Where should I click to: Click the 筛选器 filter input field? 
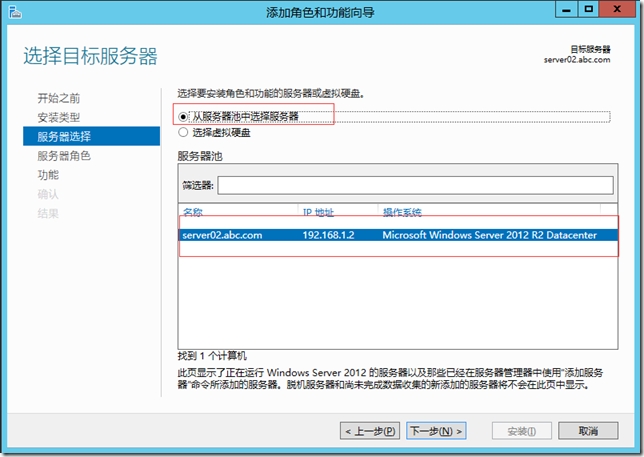(x=415, y=186)
